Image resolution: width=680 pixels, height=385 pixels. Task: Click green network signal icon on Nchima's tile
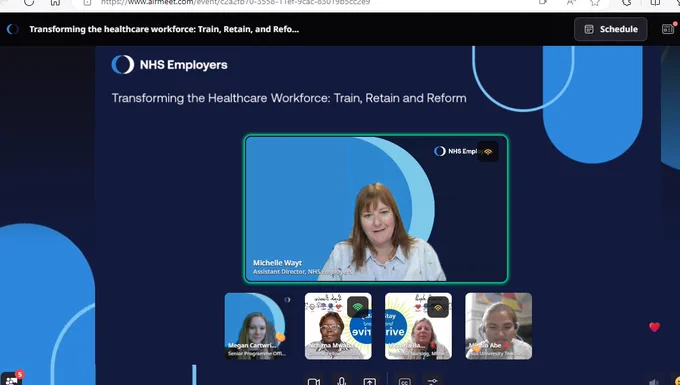pyautogui.click(x=357, y=307)
